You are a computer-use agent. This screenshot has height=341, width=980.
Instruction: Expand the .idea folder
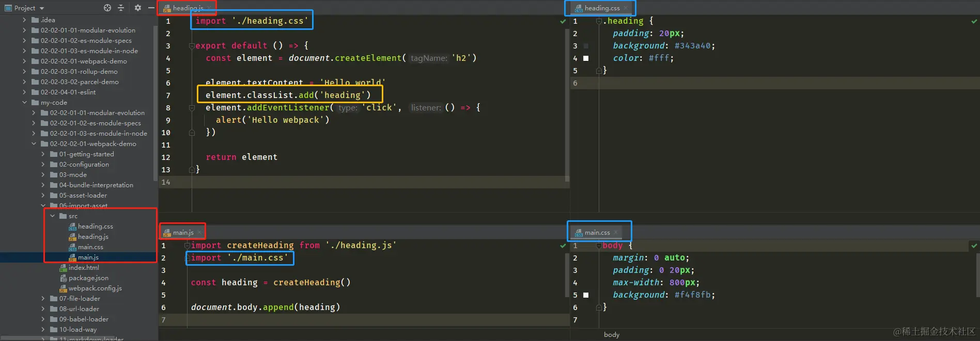point(24,20)
